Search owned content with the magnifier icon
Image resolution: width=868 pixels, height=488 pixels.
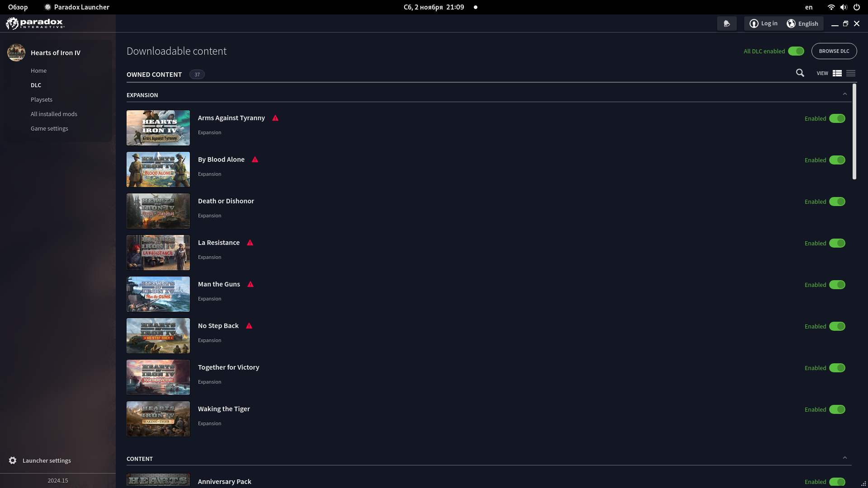tap(800, 73)
